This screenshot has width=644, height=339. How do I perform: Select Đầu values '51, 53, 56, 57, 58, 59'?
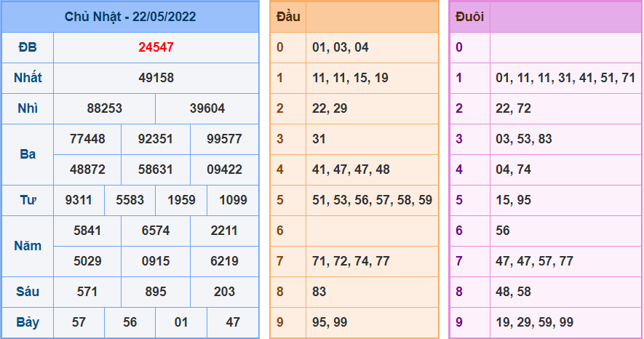(372, 200)
